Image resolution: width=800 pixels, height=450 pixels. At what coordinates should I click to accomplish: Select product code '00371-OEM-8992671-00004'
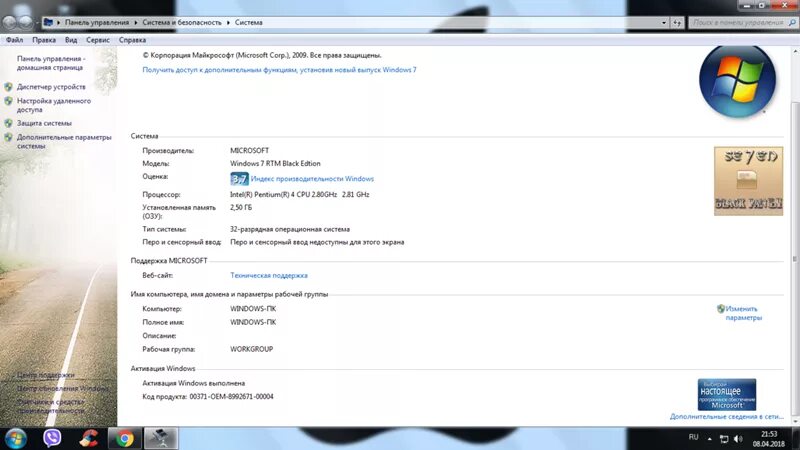pyautogui.click(x=231, y=396)
